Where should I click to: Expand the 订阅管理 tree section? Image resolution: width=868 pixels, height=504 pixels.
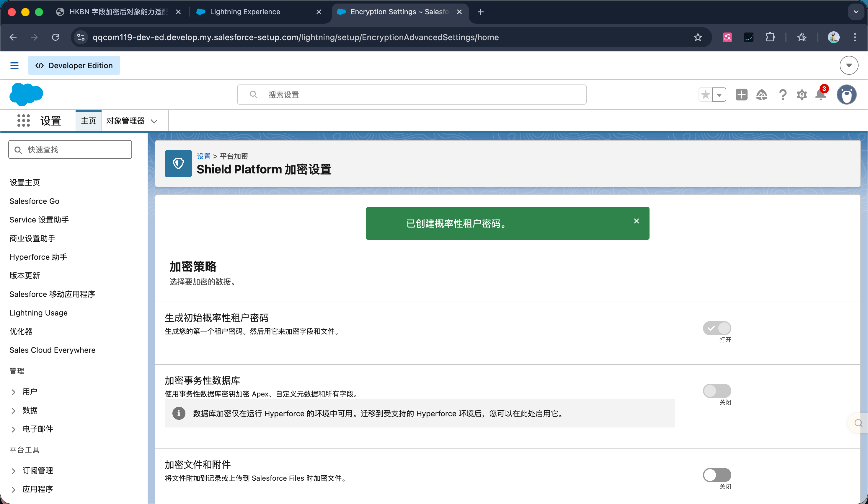click(x=13, y=471)
